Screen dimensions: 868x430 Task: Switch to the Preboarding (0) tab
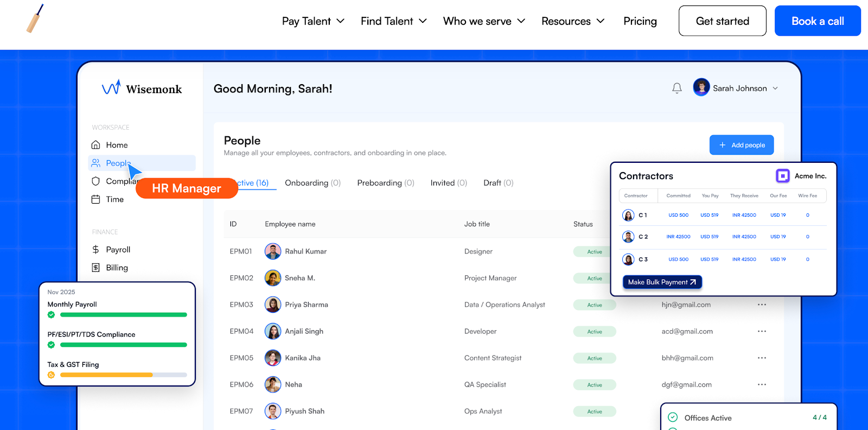(386, 183)
